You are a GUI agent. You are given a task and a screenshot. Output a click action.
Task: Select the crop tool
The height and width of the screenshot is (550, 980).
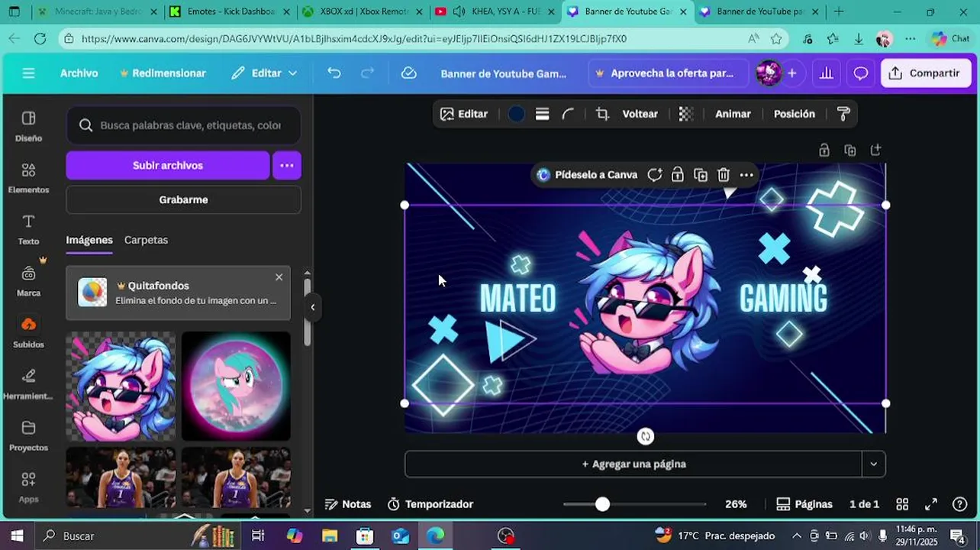pyautogui.click(x=602, y=114)
